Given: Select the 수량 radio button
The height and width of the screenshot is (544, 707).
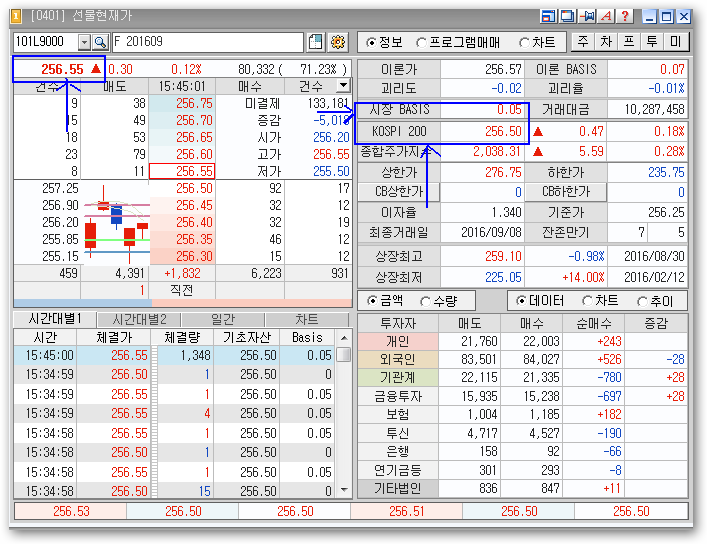Looking at the screenshot, I should 425,301.
